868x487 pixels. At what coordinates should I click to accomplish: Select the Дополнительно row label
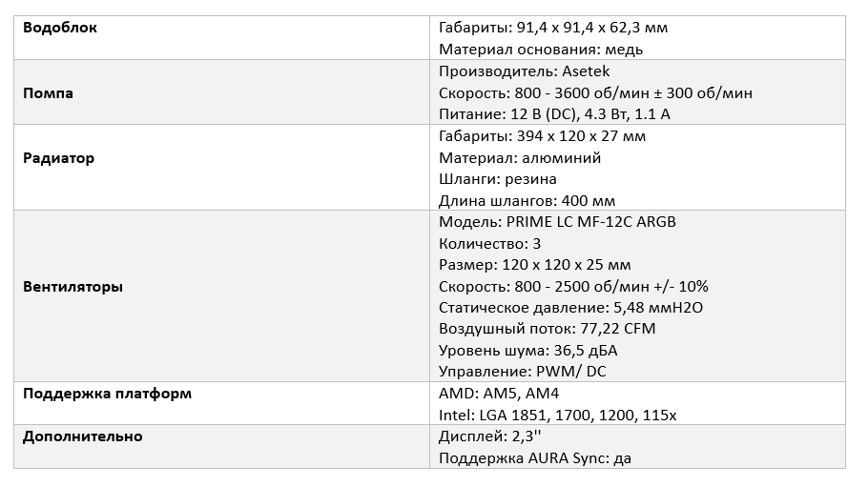(82, 436)
